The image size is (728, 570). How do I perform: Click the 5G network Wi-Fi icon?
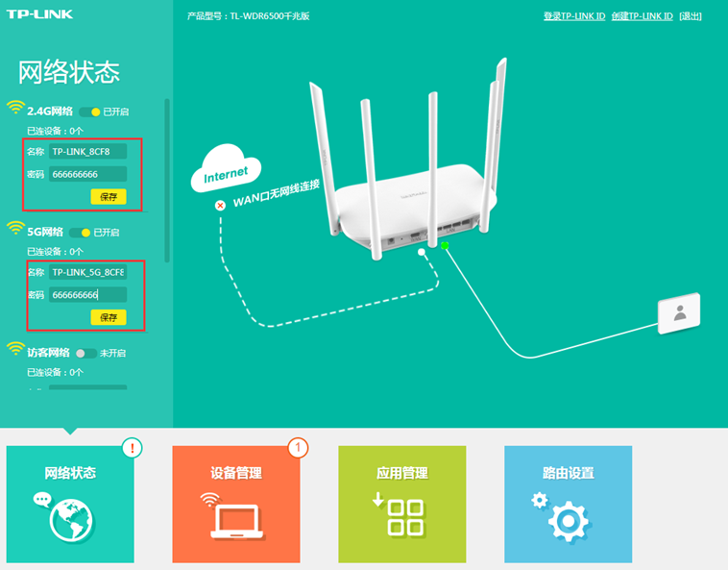tap(15, 228)
